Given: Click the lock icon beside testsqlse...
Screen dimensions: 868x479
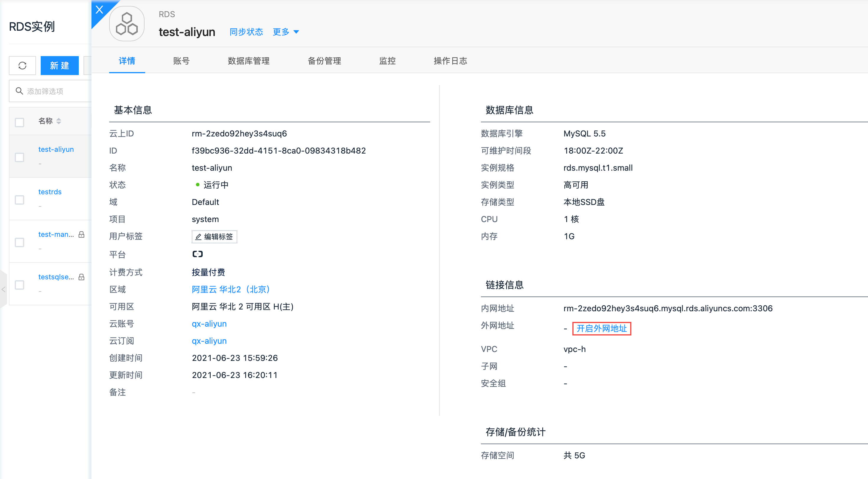Looking at the screenshot, I should click(81, 277).
